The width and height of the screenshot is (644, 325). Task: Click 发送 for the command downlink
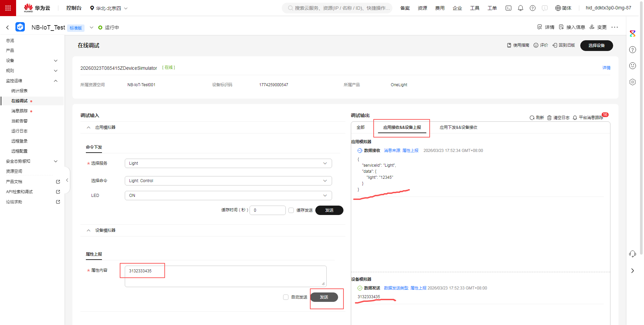329,210
